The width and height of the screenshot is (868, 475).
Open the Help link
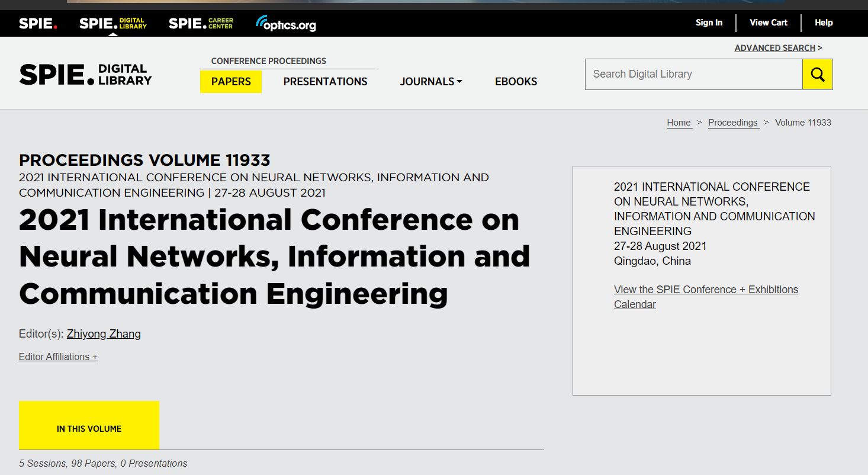tap(823, 23)
